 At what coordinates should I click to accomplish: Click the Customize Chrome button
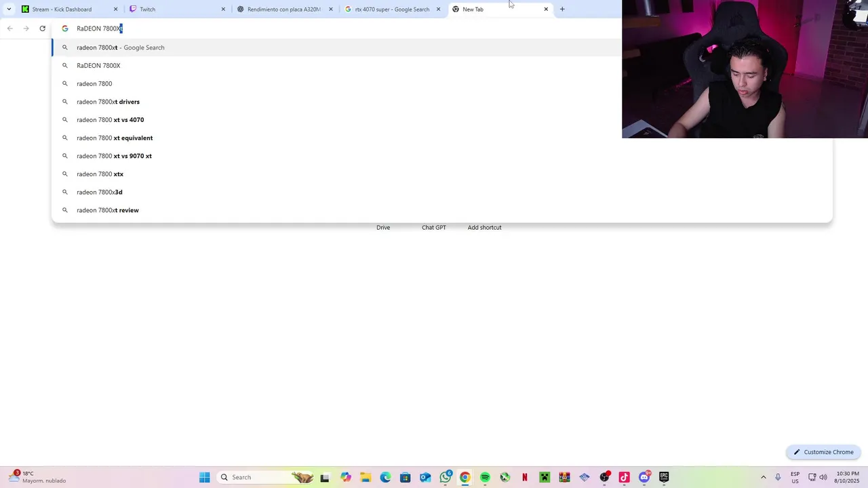pyautogui.click(x=824, y=452)
